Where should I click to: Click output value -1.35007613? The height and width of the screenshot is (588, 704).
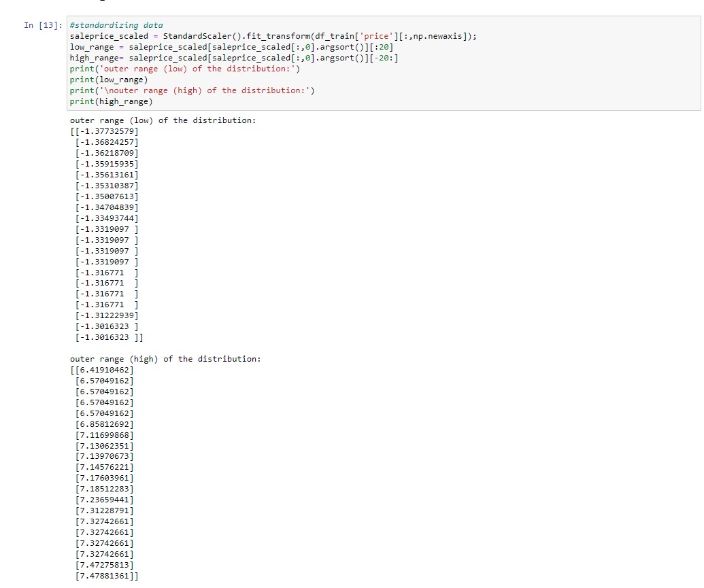point(107,196)
